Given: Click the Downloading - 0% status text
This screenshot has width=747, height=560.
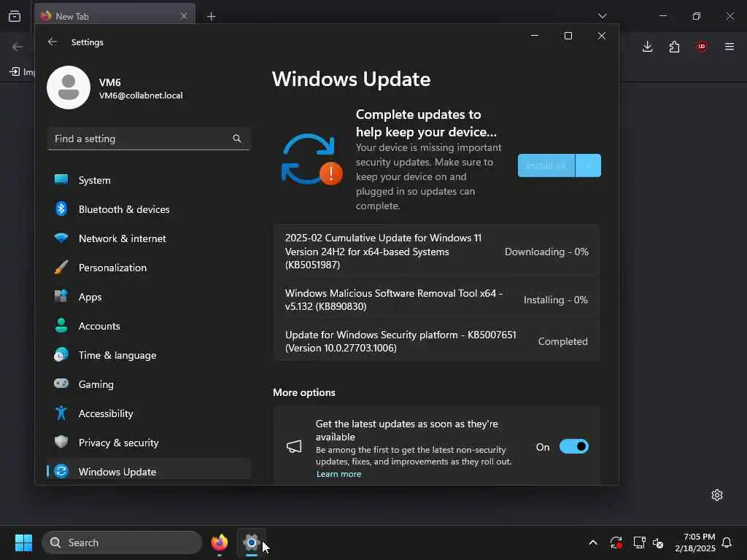Looking at the screenshot, I should (546, 252).
